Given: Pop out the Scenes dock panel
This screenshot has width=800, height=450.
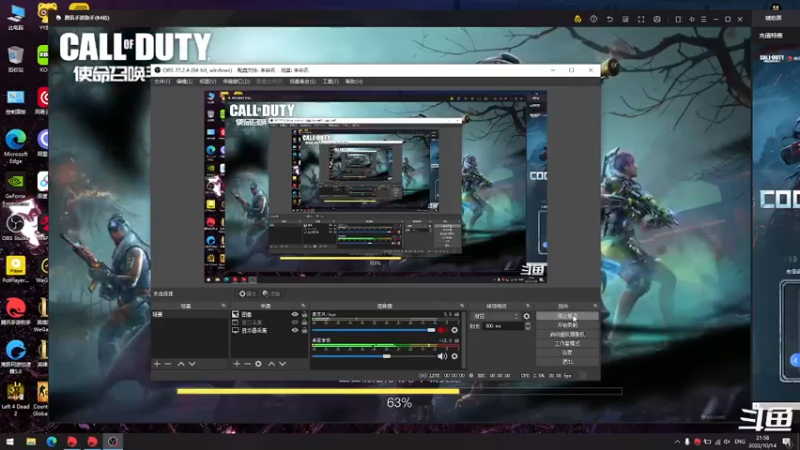Looking at the screenshot, I should coord(223,306).
